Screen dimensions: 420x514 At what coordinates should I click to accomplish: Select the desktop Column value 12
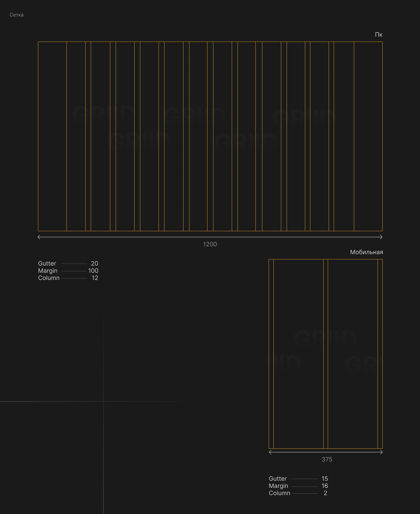click(95, 278)
